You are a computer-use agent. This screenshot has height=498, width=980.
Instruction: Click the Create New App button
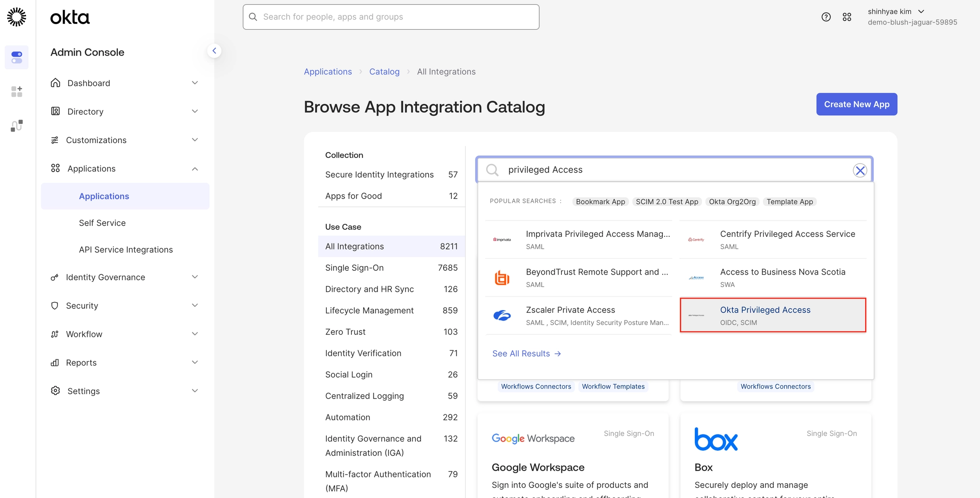pos(856,104)
